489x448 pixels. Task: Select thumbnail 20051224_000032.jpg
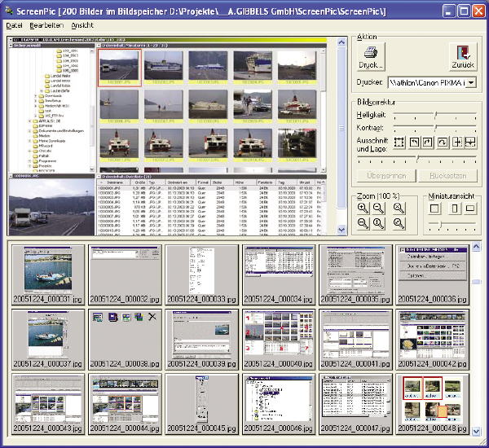point(125,275)
